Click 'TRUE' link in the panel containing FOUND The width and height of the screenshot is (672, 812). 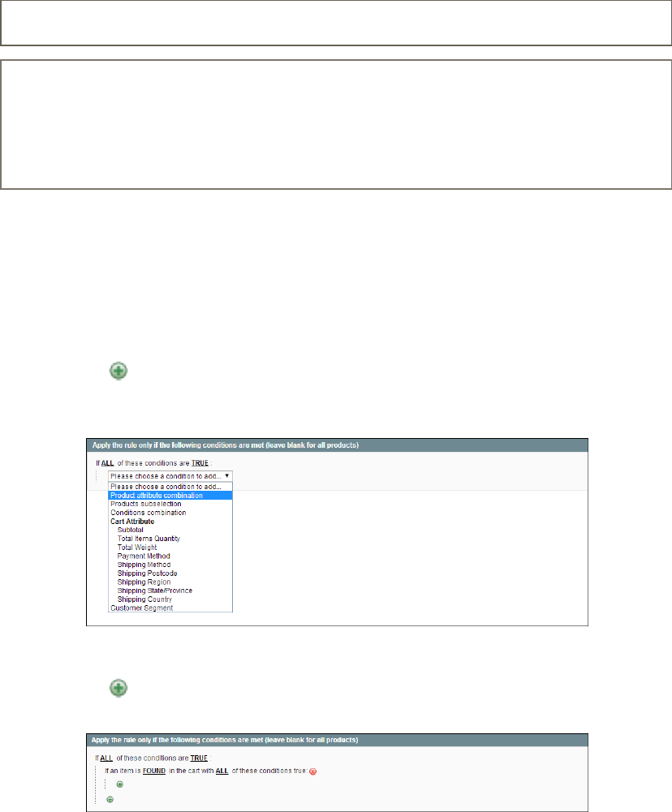pyautogui.click(x=199, y=758)
